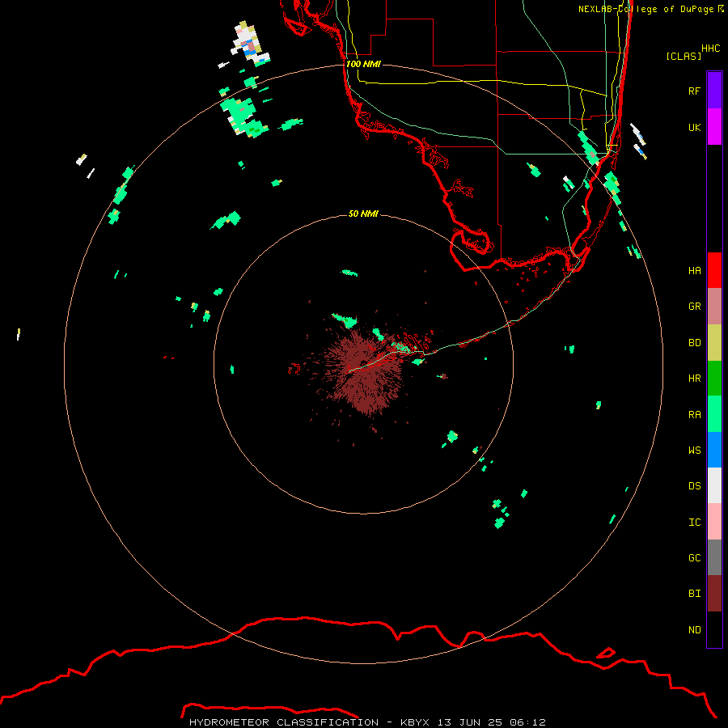Select the GR graupel color swatch
This screenshot has width=728, height=728.
tap(714, 307)
